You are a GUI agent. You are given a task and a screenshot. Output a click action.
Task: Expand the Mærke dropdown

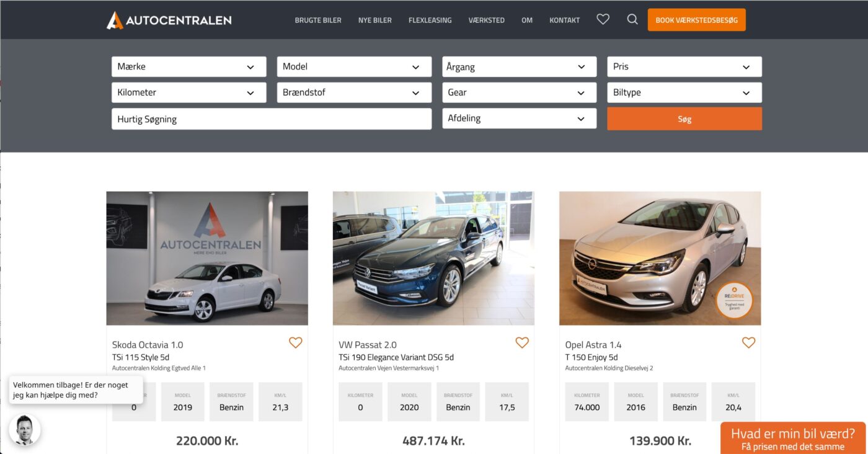click(188, 67)
